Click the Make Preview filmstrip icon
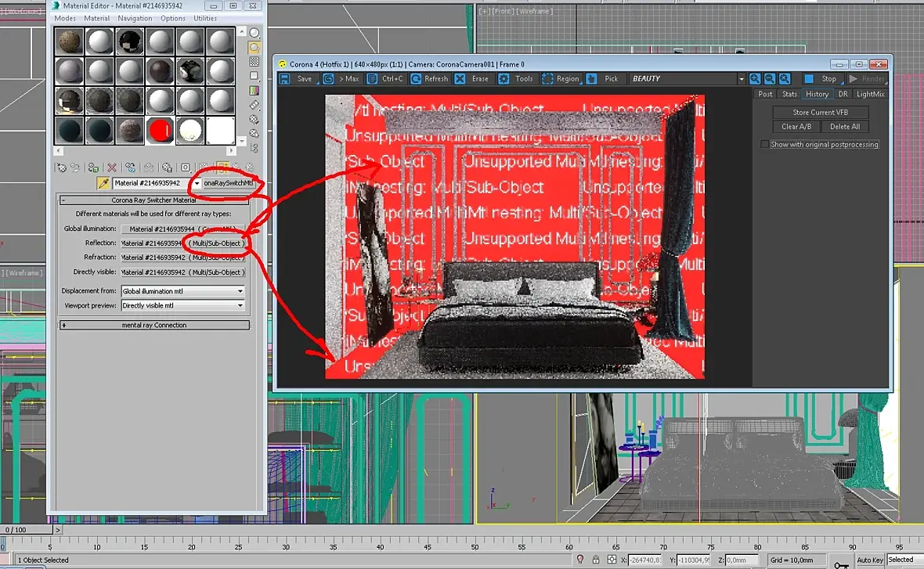This screenshot has height=569, width=924. 254,105
